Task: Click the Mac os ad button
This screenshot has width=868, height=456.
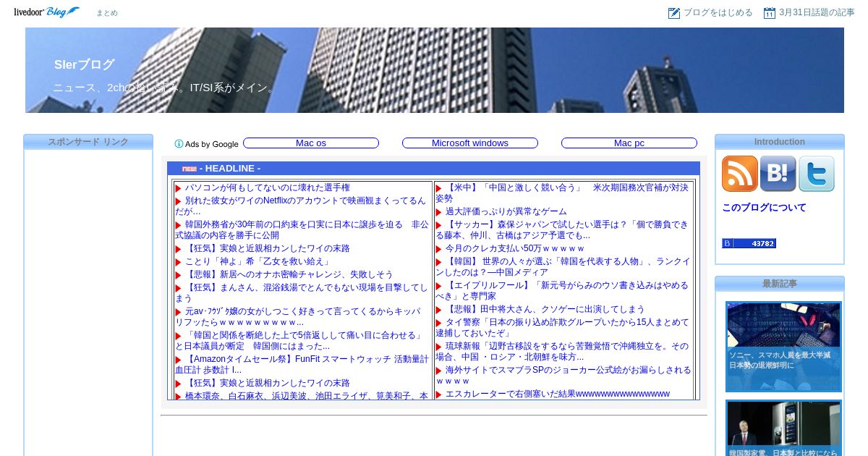Action: pyautogui.click(x=311, y=143)
